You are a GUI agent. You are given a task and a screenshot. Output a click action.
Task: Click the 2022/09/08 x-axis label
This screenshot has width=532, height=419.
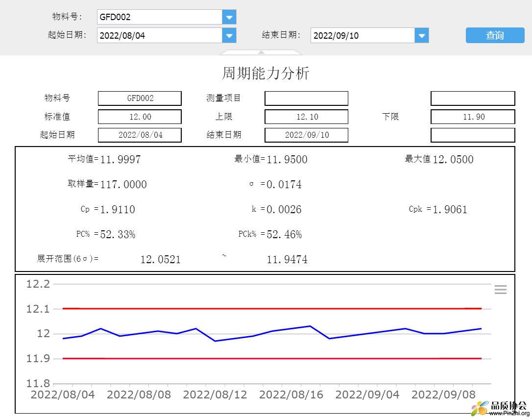click(x=443, y=394)
